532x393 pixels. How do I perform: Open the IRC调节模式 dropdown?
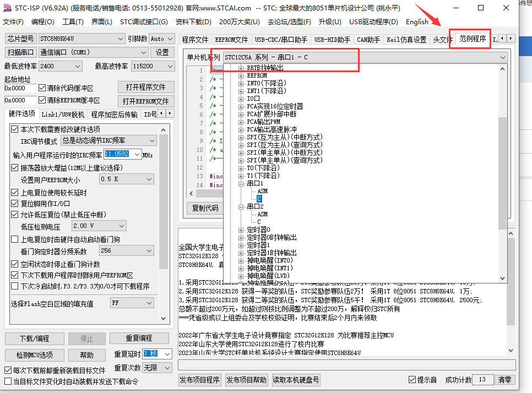152,141
